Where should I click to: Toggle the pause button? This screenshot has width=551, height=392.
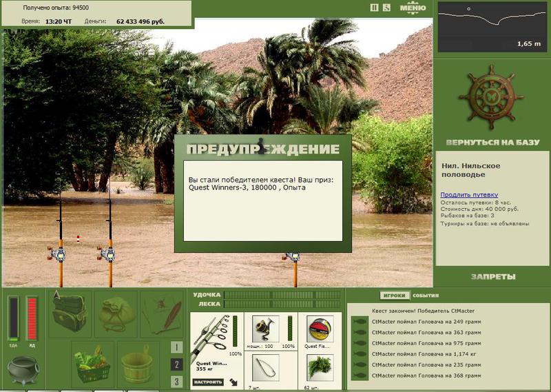click(374, 8)
